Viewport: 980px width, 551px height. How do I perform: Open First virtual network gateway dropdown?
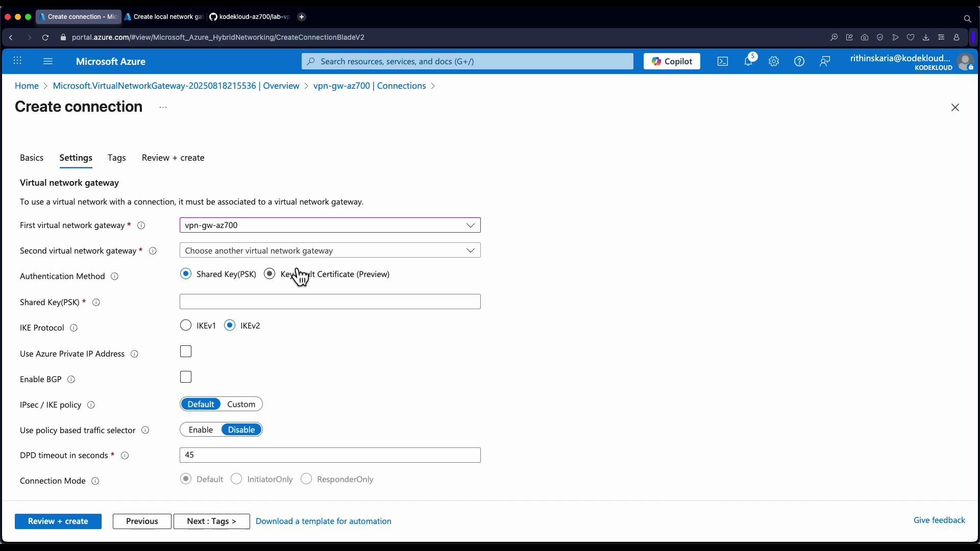point(330,225)
